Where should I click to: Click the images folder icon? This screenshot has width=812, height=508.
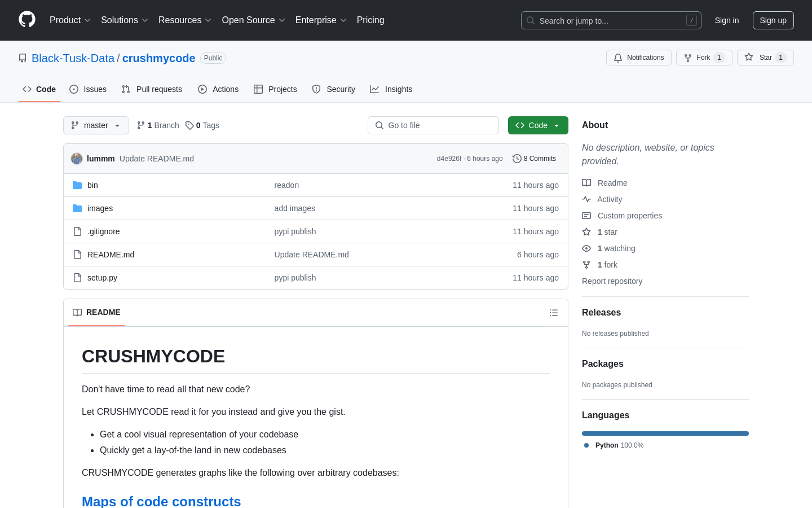click(x=77, y=208)
